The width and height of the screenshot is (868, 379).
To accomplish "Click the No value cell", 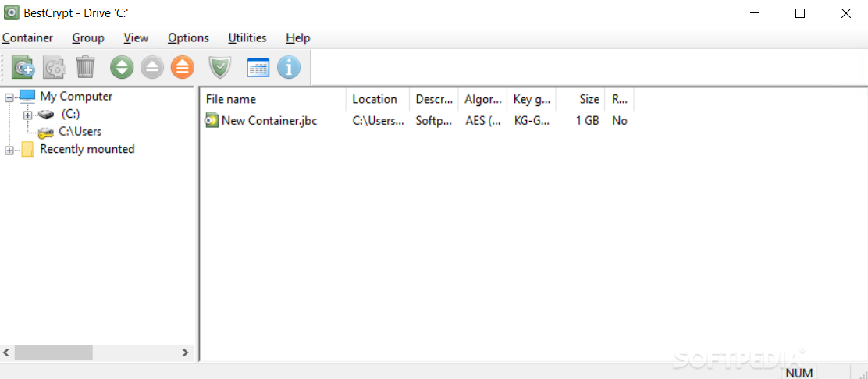I will coord(620,120).
